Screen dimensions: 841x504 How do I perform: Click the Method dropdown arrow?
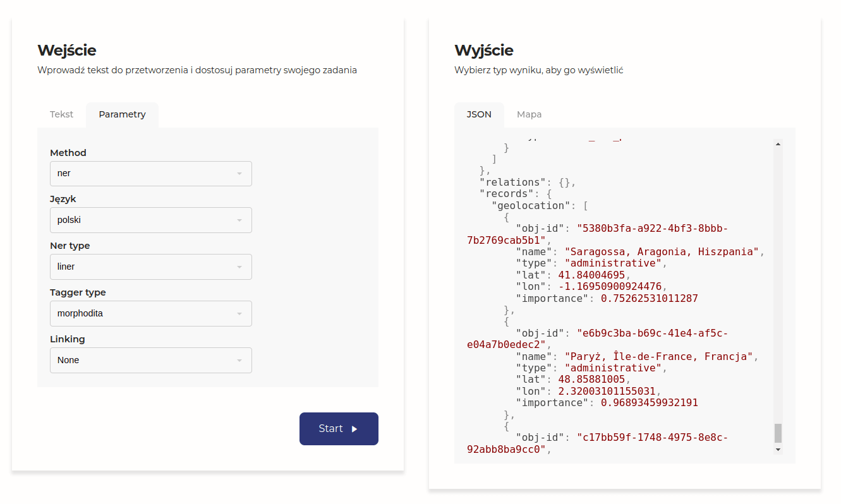[239, 174]
